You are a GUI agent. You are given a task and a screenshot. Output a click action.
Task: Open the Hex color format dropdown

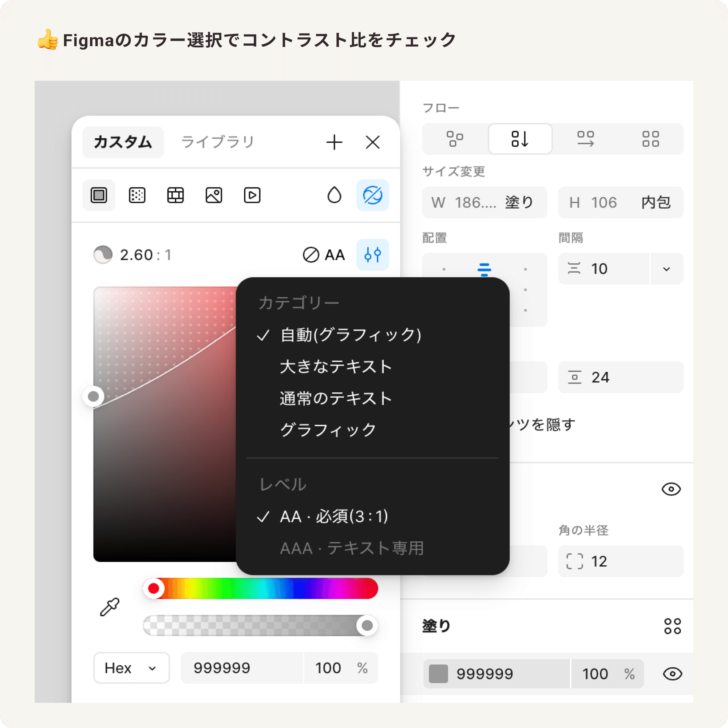[x=131, y=668]
